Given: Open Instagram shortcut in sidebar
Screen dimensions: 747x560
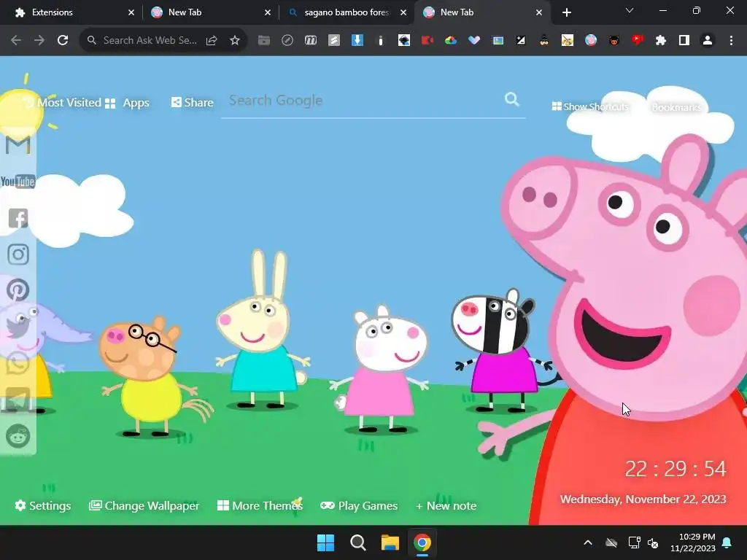Looking at the screenshot, I should pyautogui.click(x=18, y=254).
